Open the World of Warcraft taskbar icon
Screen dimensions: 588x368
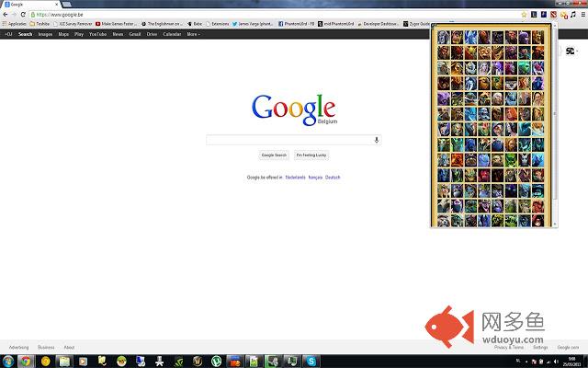pos(198,362)
